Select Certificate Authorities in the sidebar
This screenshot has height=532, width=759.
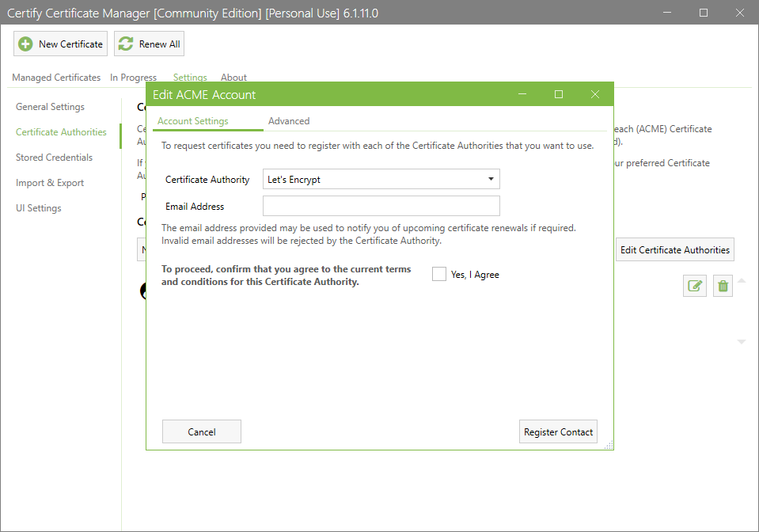pyautogui.click(x=61, y=131)
